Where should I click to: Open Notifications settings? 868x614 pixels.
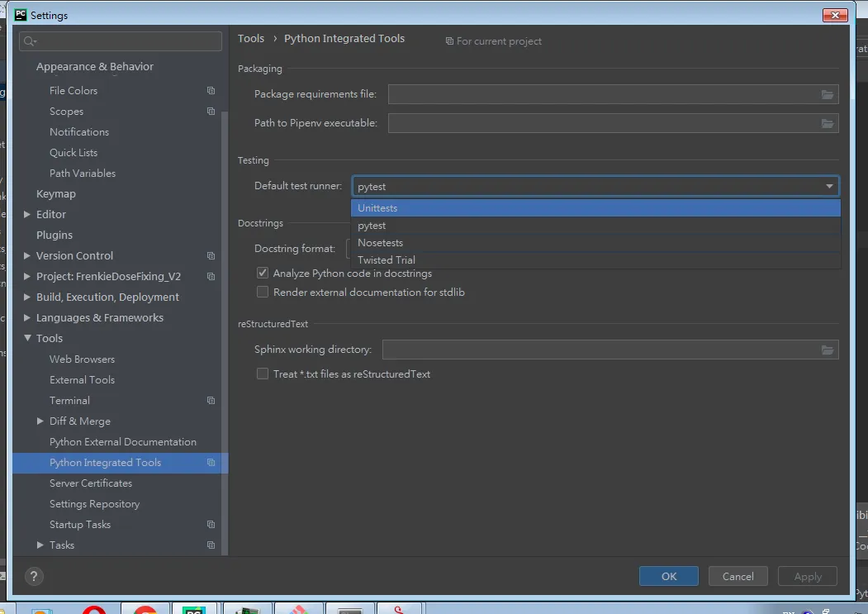click(x=79, y=132)
